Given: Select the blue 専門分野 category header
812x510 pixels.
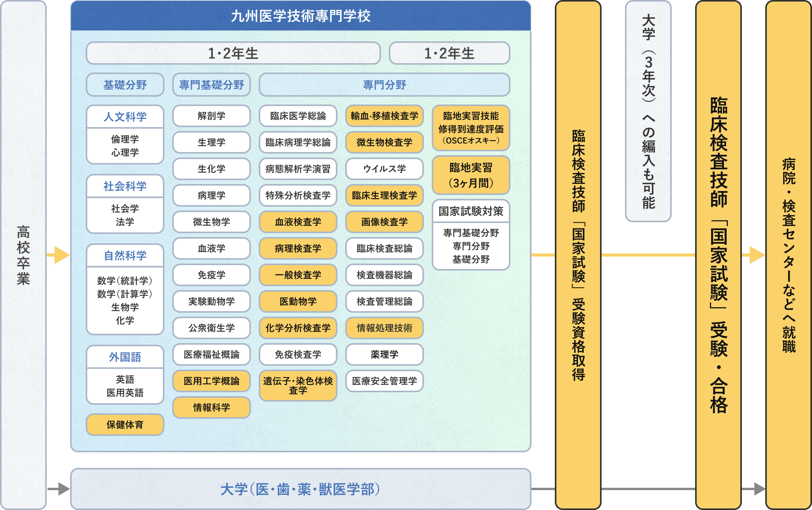Looking at the screenshot, I should coord(385,85).
